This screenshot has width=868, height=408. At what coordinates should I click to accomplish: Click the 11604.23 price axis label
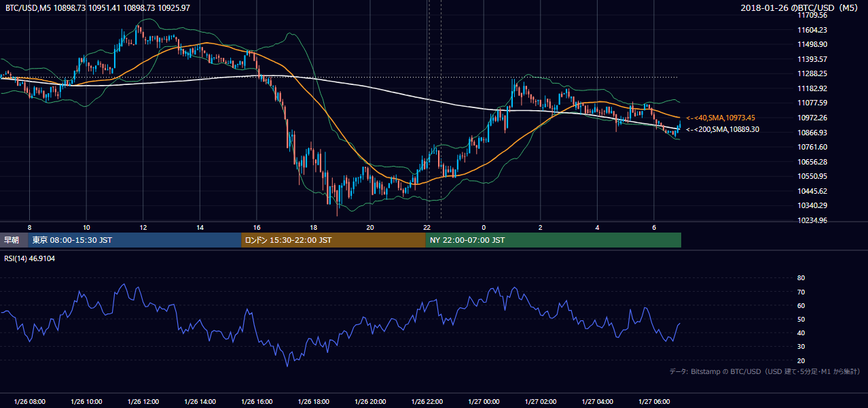coord(812,30)
